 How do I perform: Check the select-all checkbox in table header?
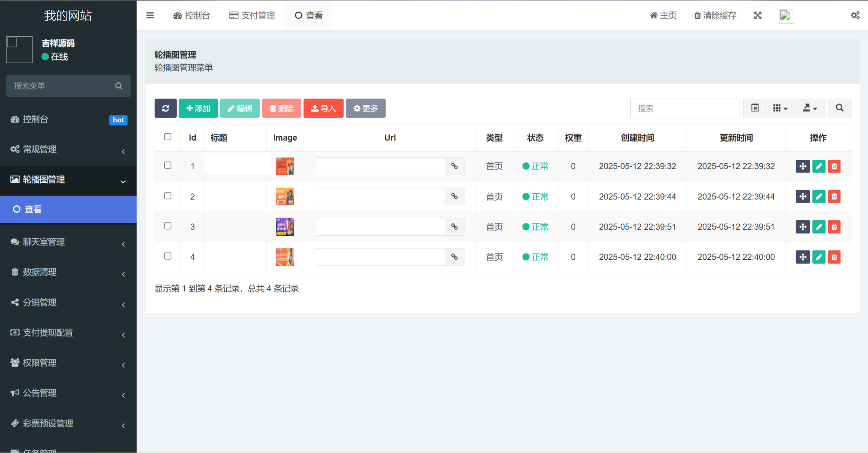click(167, 137)
